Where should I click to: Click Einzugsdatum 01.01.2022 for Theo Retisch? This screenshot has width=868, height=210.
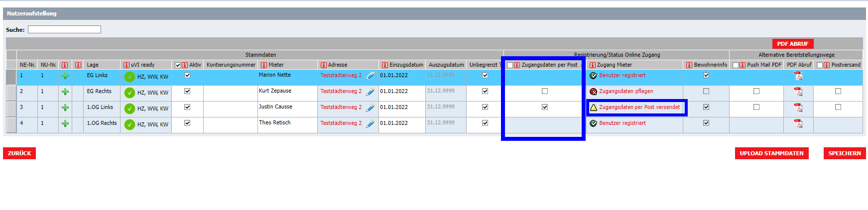(x=394, y=123)
